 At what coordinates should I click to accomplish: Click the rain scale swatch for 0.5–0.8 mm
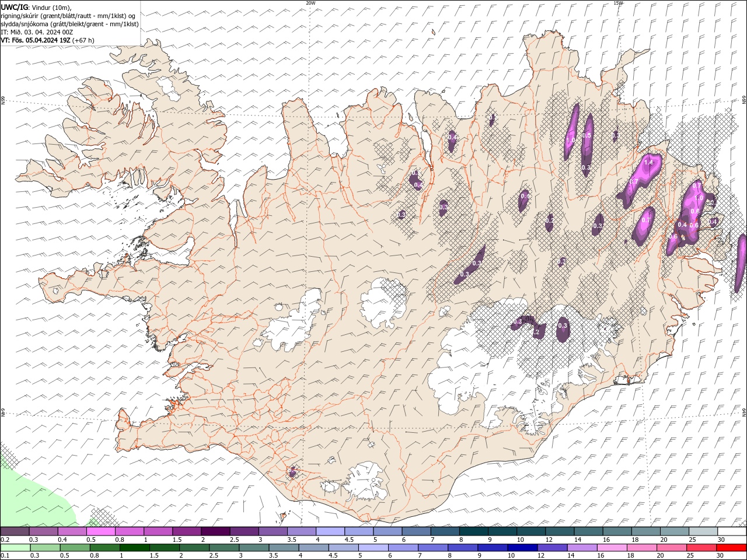click(75, 548)
